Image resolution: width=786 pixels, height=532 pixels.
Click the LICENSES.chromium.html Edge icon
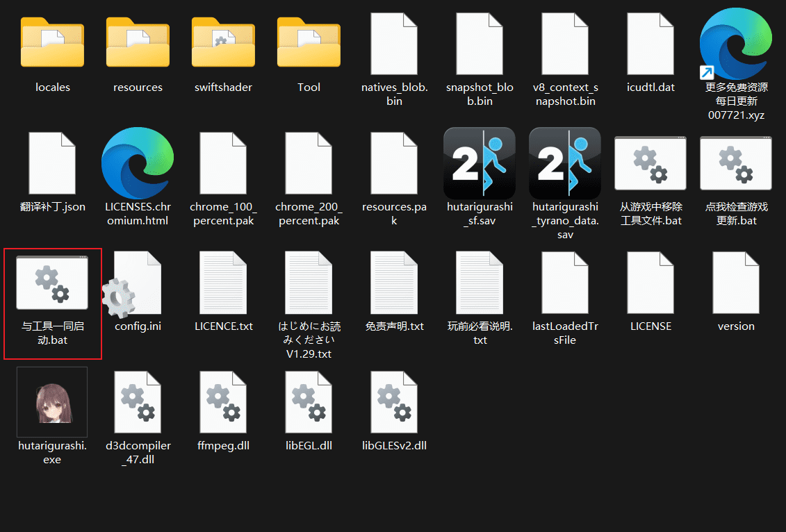[x=138, y=163]
